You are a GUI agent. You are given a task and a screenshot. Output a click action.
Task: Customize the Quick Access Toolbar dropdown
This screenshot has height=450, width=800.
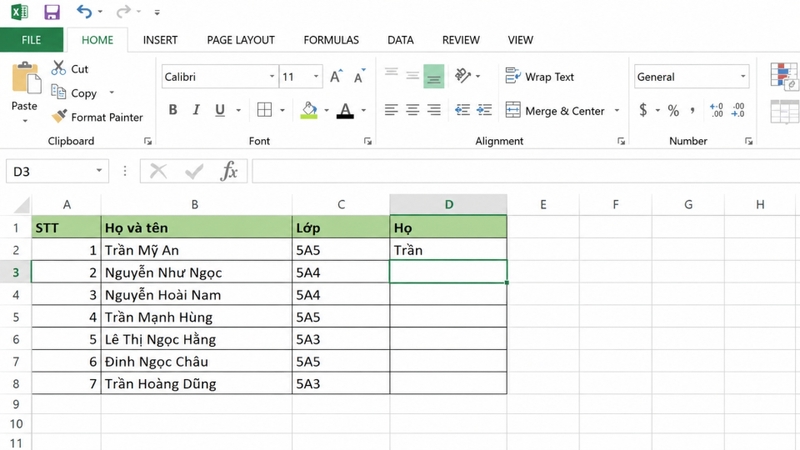point(157,12)
